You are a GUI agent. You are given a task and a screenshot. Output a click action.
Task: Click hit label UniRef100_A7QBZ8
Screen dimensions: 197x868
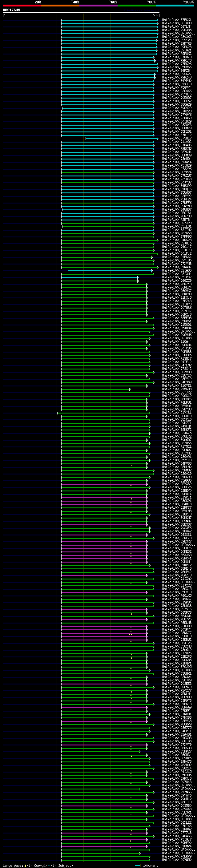177,57
